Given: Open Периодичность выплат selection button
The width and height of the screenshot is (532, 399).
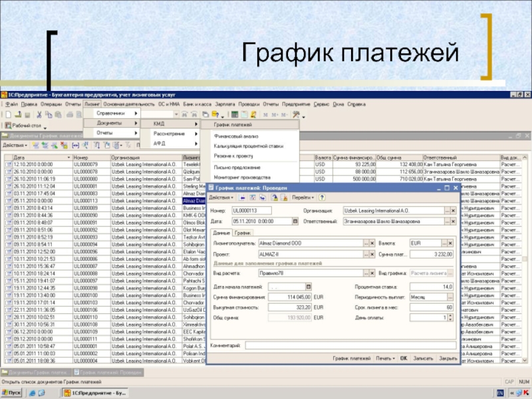Looking at the screenshot, I should (x=450, y=297).
